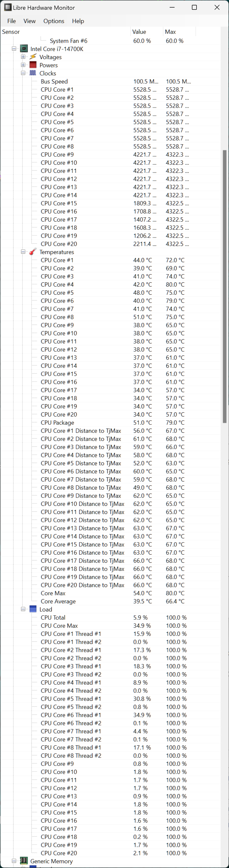Image resolution: width=229 pixels, height=868 pixels.
Task: Click the Generic Memory chip icon
Action: (24, 861)
